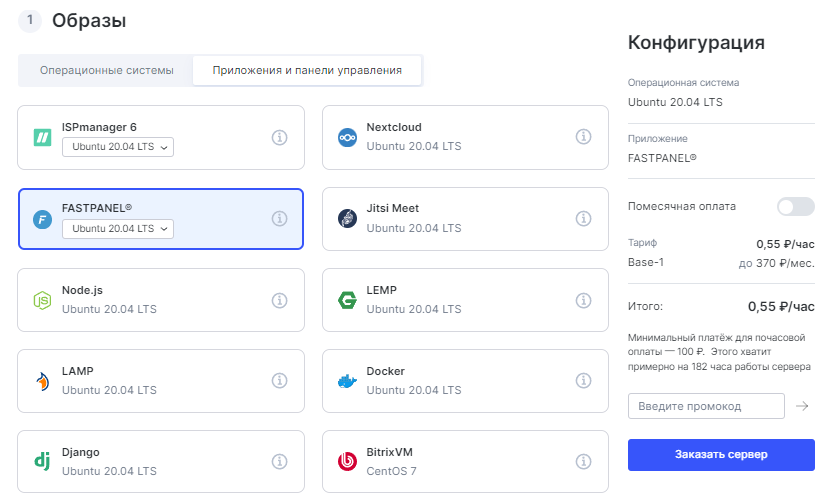Screen dimensions: 837x502
Task: Click the info icon on ISPmanager 6 card
Action: 280,137
